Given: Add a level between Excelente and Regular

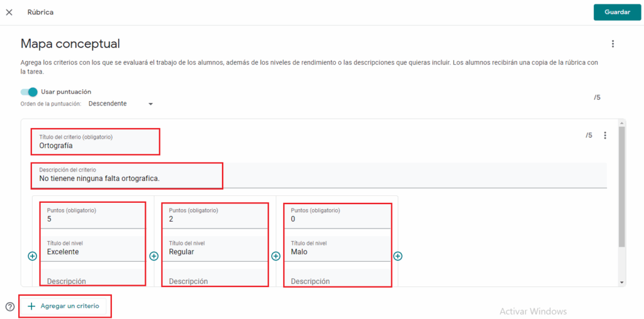Looking at the screenshot, I should click(153, 256).
